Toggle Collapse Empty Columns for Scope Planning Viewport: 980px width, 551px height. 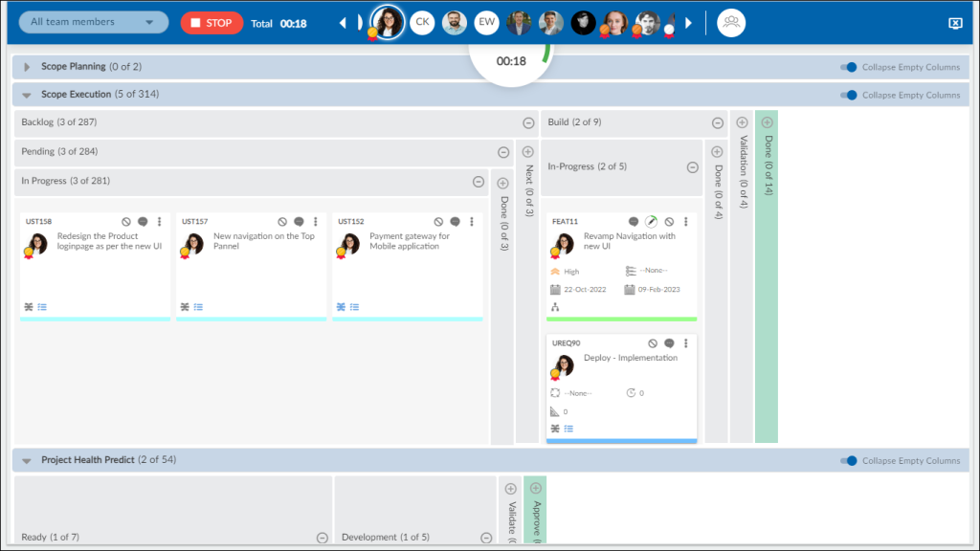(x=846, y=67)
